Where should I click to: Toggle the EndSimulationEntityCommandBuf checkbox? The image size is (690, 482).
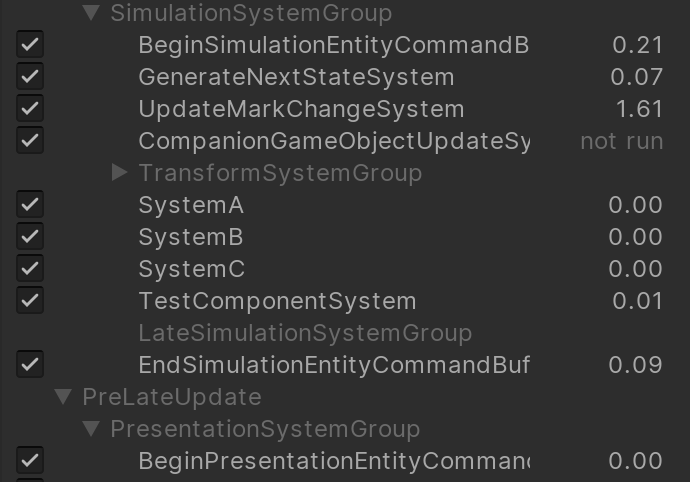click(x=30, y=364)
